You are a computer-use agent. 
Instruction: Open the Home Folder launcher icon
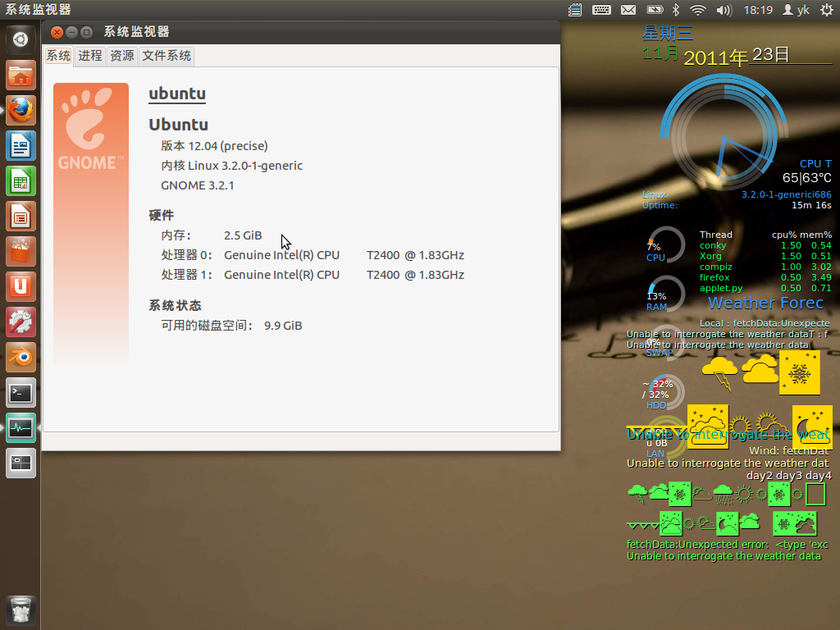coord(21,75)
